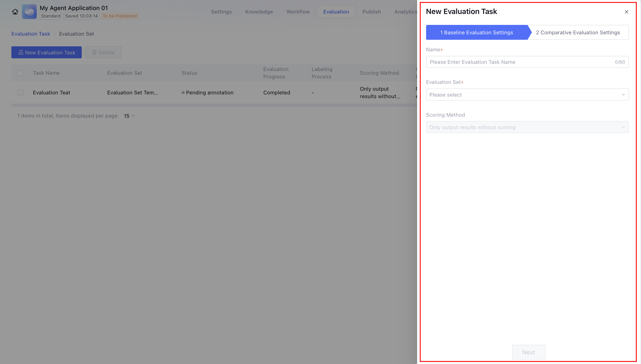Viewport: 641px width, 364px height.
Task: Switch to the Evaluation Set sub-tab
Action: (77, 34)
